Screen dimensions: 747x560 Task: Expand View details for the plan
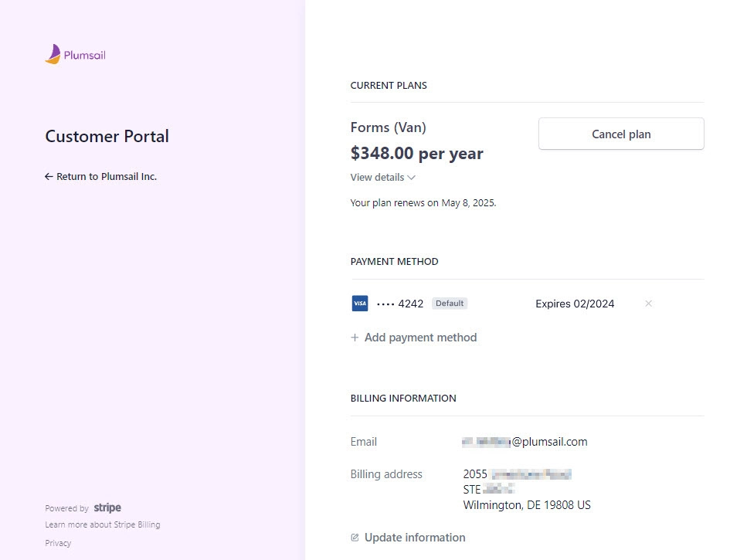(383, 177)
